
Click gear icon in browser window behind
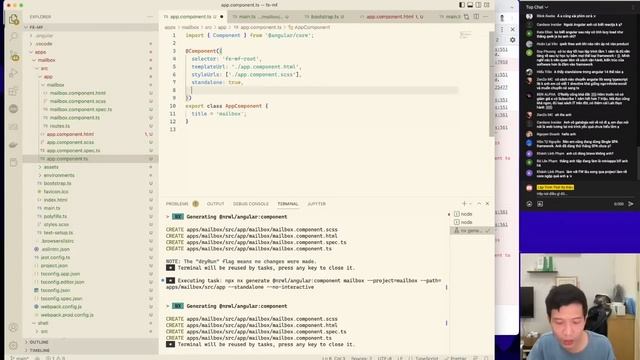tap(513, 40)
